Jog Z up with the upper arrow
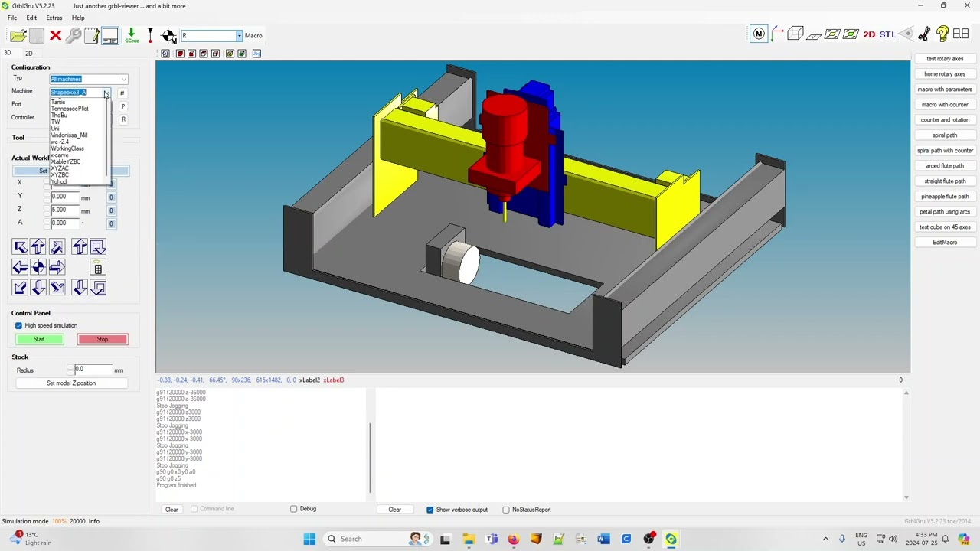Viewport: 980px width, 551px height. [79, 246]
